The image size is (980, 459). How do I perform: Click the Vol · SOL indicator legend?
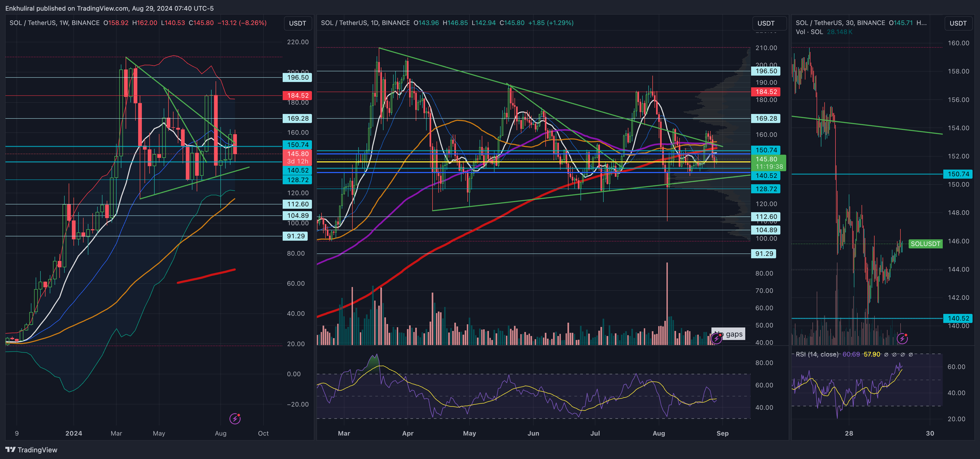[x=809, y=32]
